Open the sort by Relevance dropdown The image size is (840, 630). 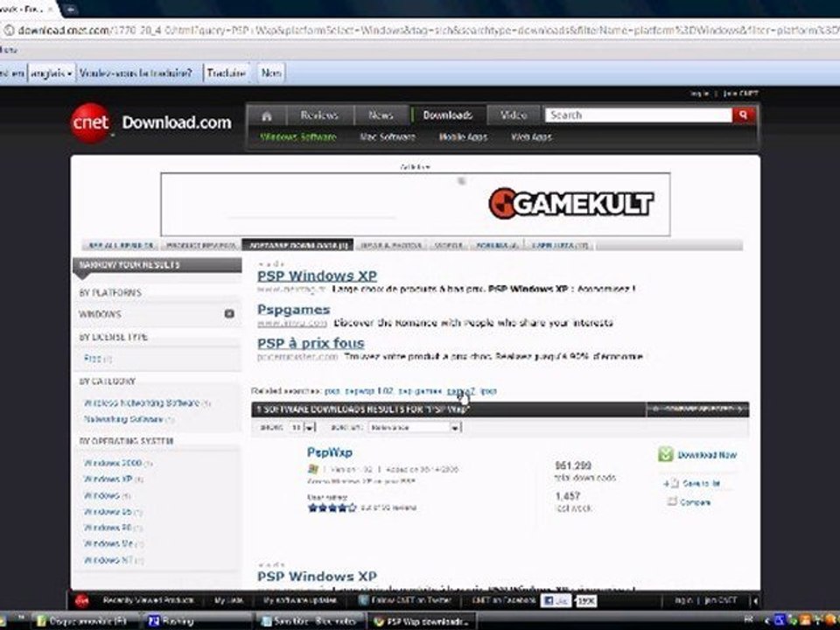tap(415, 428)
